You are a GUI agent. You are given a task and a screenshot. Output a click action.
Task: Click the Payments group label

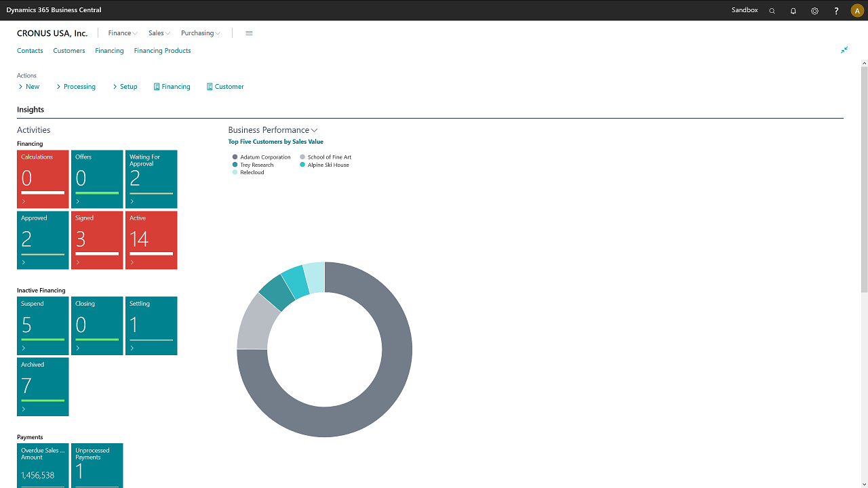coord(30,437)
